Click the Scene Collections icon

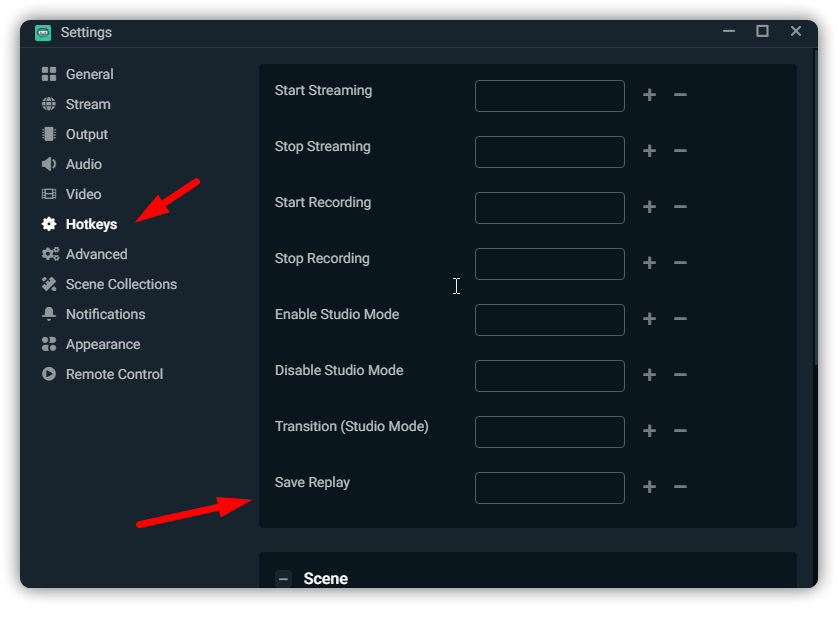coord(48,284)
